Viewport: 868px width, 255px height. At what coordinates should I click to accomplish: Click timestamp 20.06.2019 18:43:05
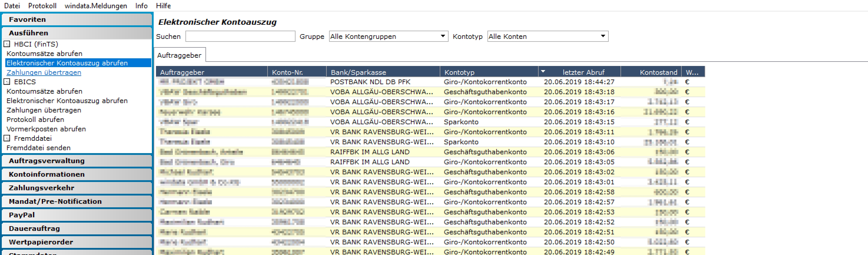coord(579,162)
